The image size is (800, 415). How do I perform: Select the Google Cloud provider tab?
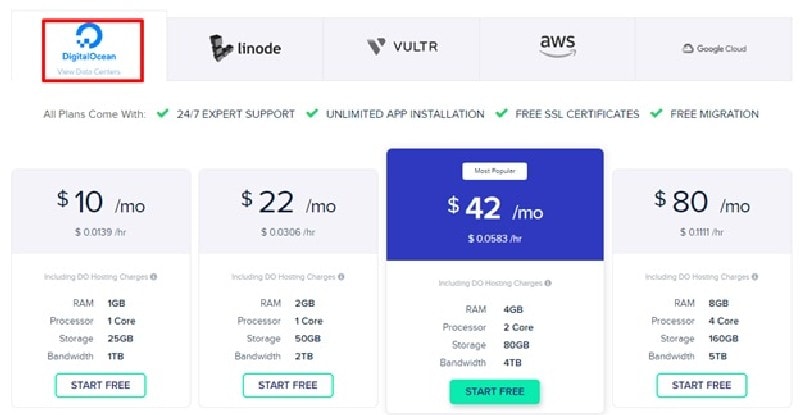pos(714,49)
